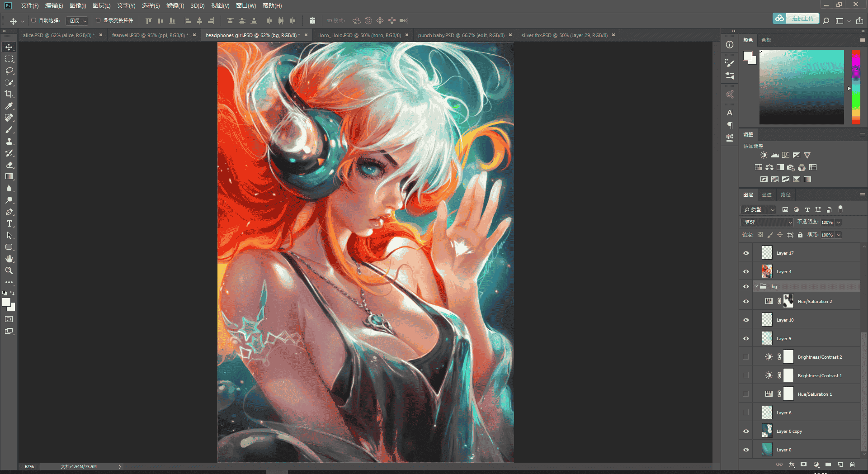This screenshot has height=474, width=868.
Task: Select the Crop tool
Action: (x=9, y=94)
